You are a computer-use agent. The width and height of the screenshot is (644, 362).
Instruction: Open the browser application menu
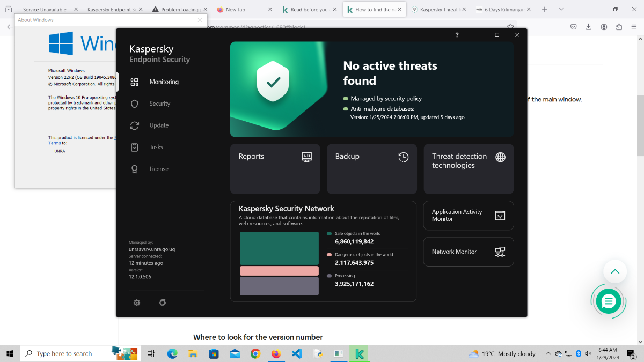(634, 27)
